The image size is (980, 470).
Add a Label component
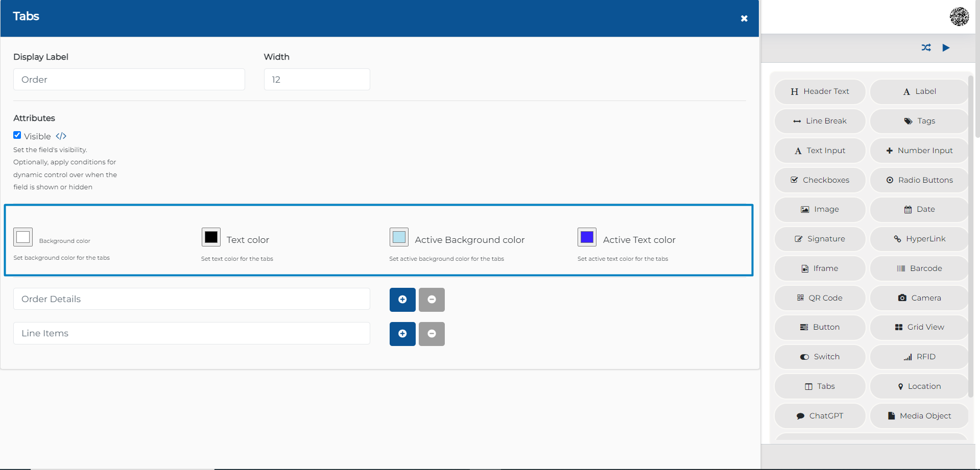click(x=919, y=92)
